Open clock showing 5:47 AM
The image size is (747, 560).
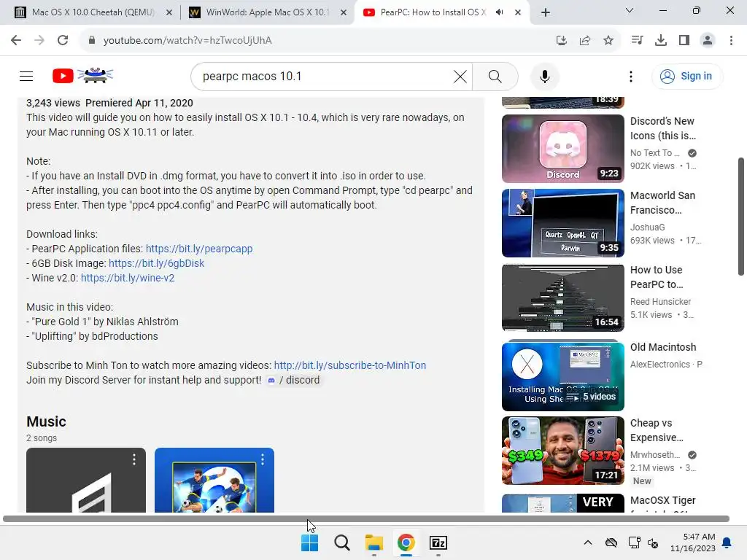(x=693, y=542)
